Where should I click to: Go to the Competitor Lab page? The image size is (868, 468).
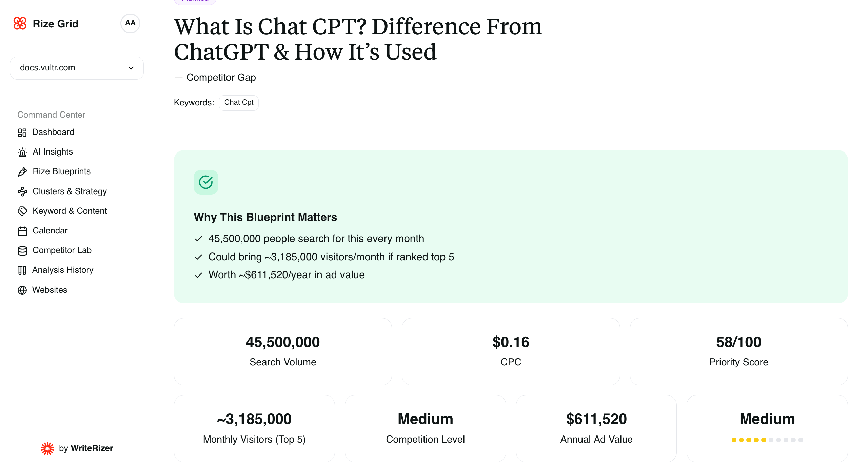coord(62,250)
